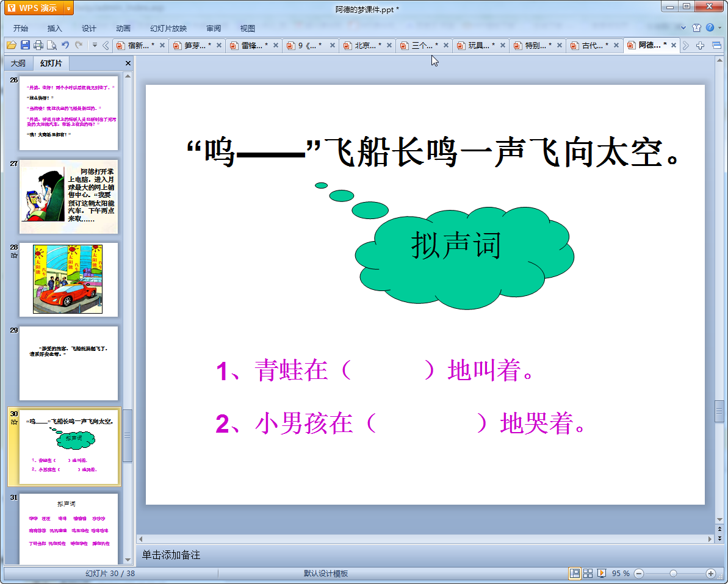Undo the last action
The height and width of the screenshot is (584, 728).
65,45
